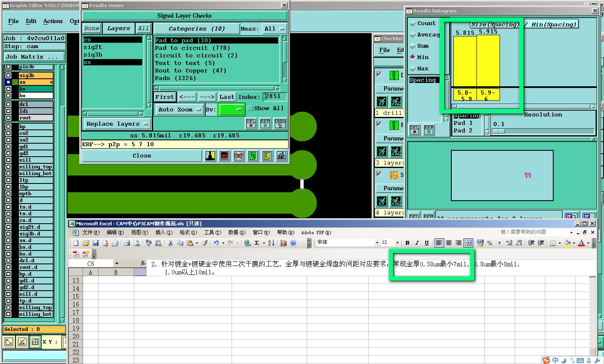Open Excel 插入(I) menu

pos(164,232)
